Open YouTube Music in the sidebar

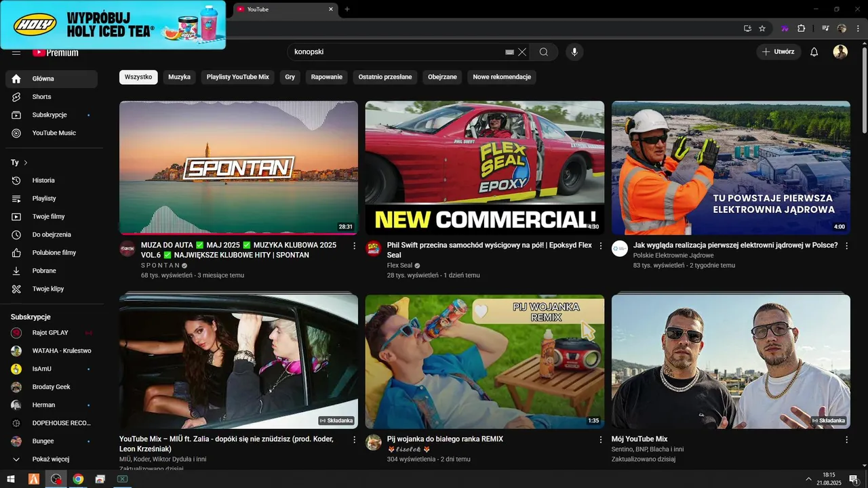(52, 133)
